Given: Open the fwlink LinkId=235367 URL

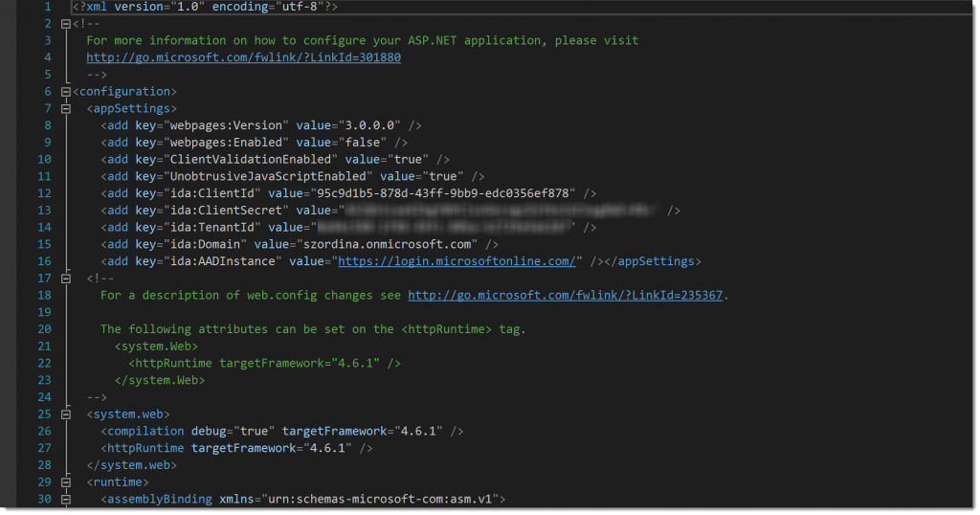Looking at the screenshot, I should pyautogui.click(x=567, y=295).
